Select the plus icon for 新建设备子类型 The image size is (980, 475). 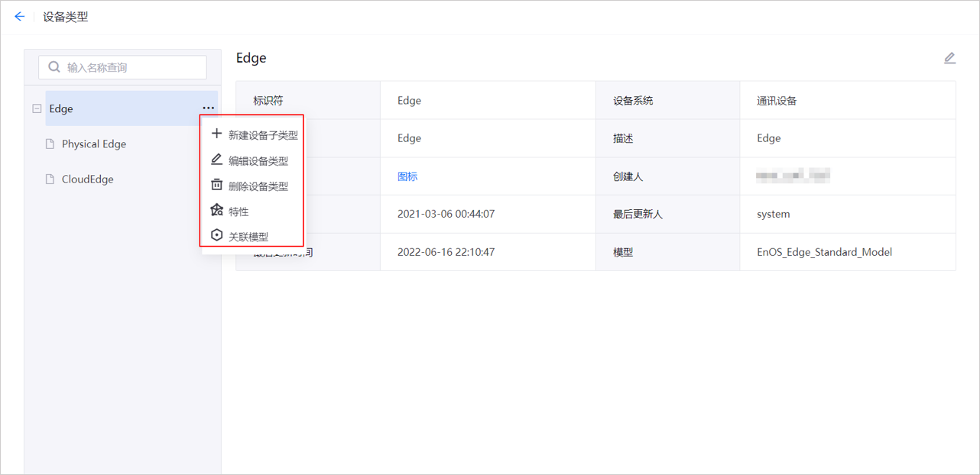[215, 133]
